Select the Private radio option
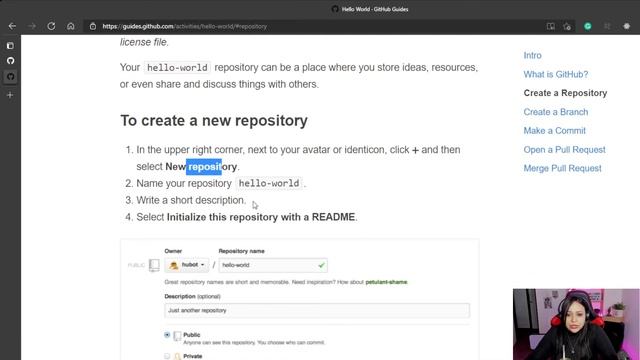 click(167, 356)
